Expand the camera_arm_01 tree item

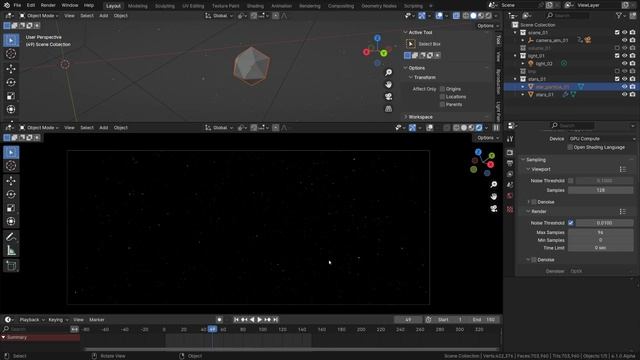point(523,40)
